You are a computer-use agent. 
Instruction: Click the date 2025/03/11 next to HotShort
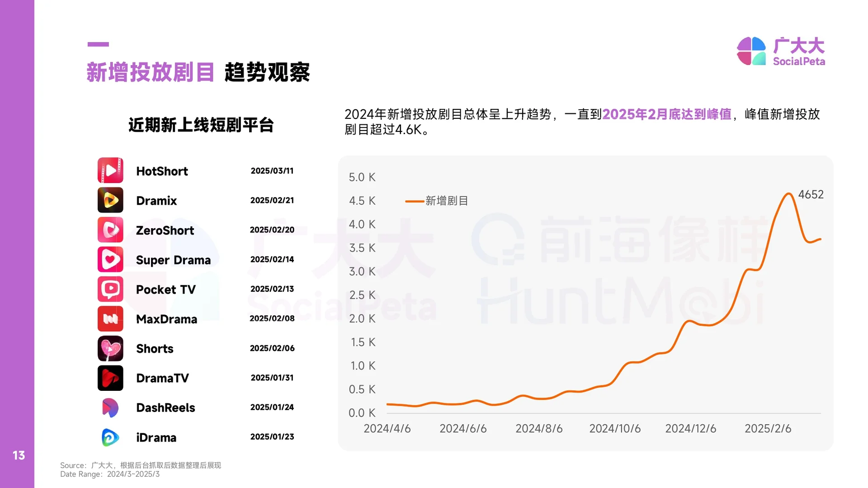click(x=272, y=171)
